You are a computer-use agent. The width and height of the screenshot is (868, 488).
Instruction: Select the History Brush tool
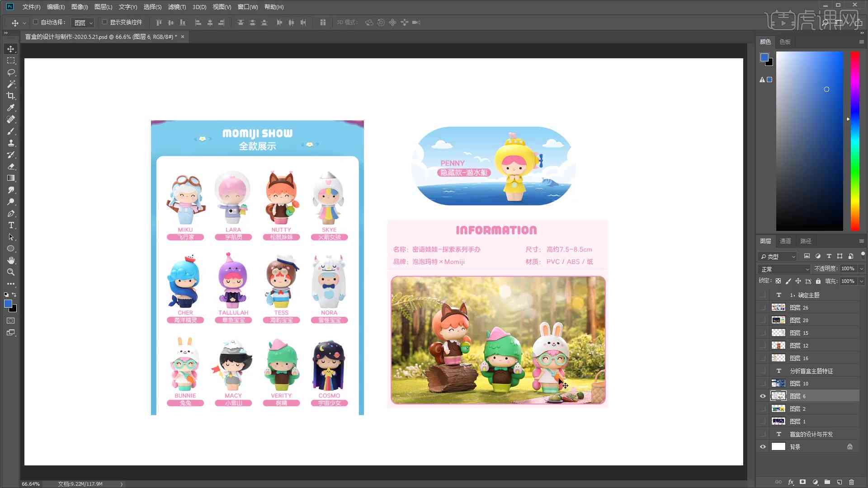pos(11,155)
